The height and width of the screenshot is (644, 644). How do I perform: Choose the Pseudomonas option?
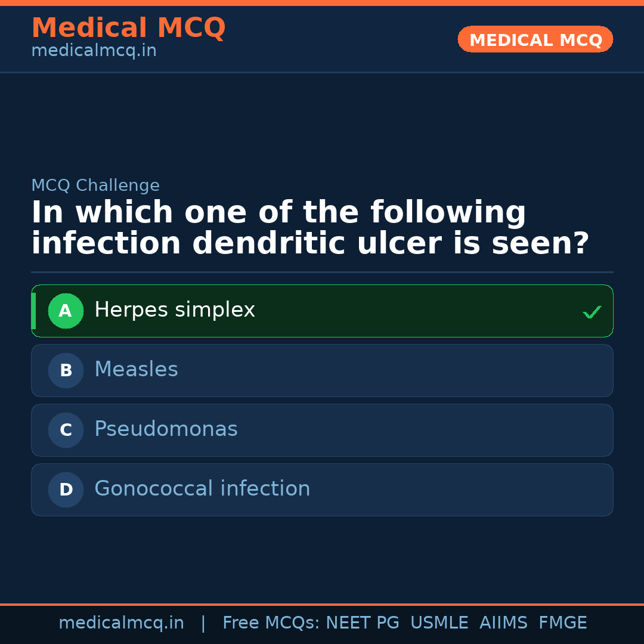166,429
